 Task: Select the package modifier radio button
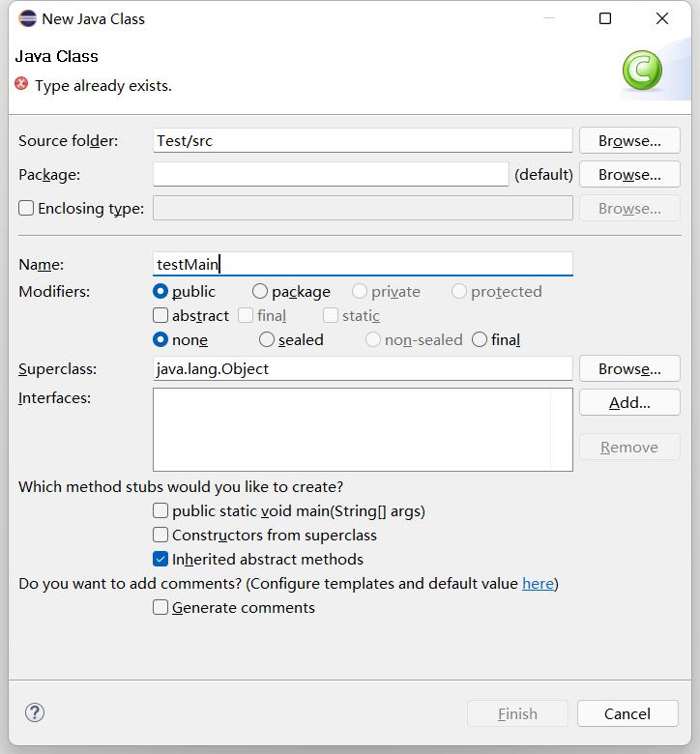click(x=260, y=291)
